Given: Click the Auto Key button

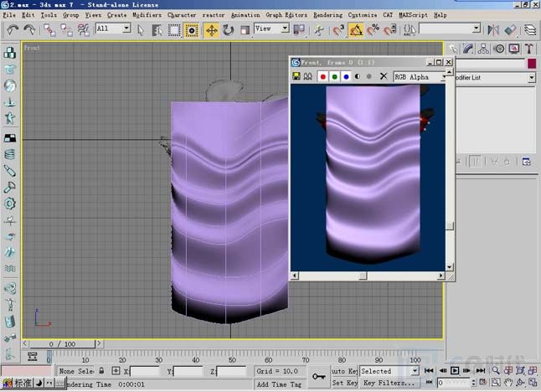Looking at the screenshot, I should (344, 371).
